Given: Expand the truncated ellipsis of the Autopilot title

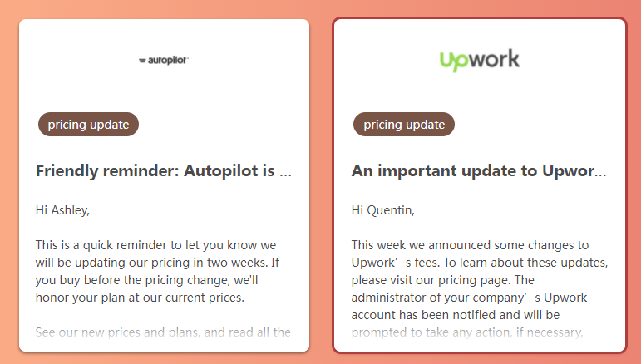Looking at the screenshot, I should click(285, 171).
